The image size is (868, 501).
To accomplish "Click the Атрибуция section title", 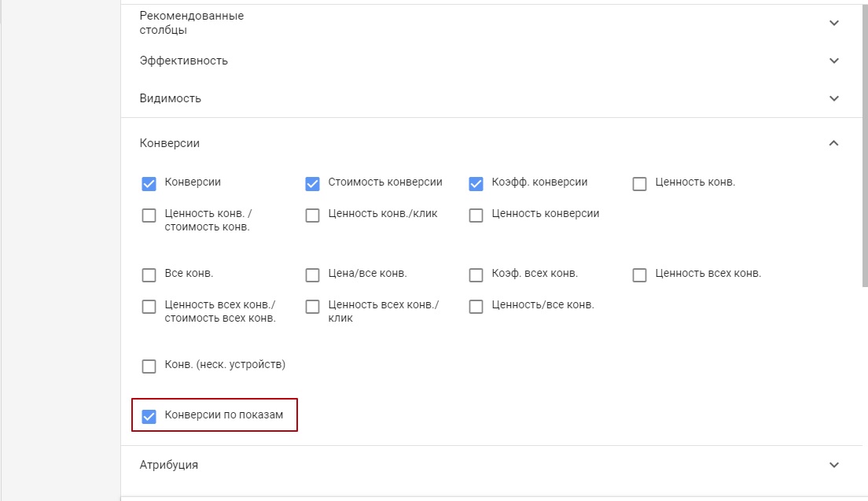I will pos(169,465).
